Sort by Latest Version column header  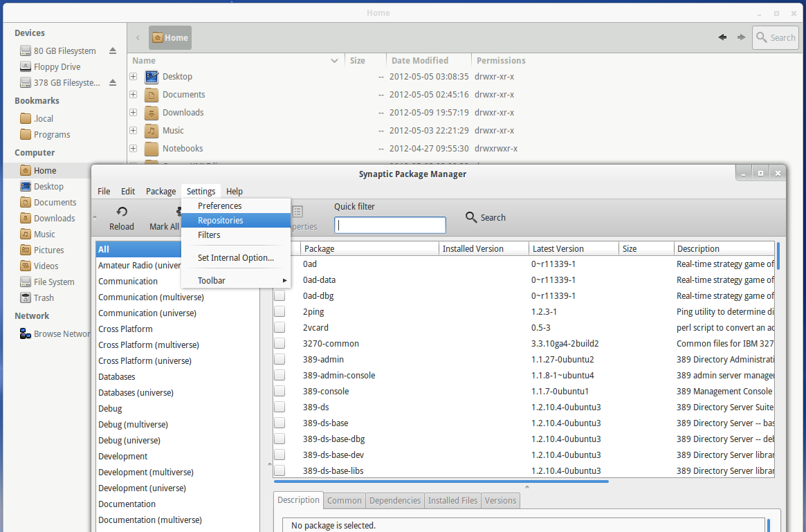[574, 249]
